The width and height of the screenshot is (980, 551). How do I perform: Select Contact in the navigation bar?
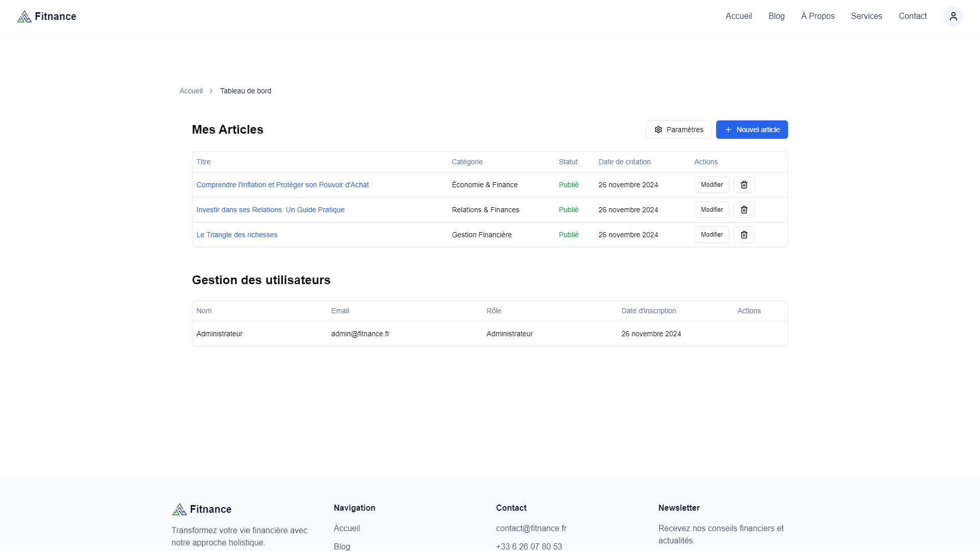pyautogui.click(x=913, y=16)
